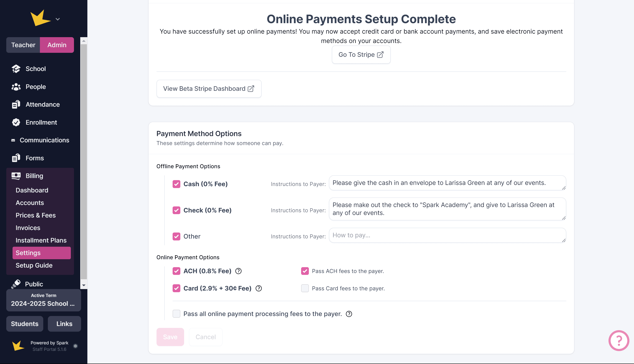Click the ACH fee help icon
Screen dimensions: 634x364
click(x=238, y=271)
